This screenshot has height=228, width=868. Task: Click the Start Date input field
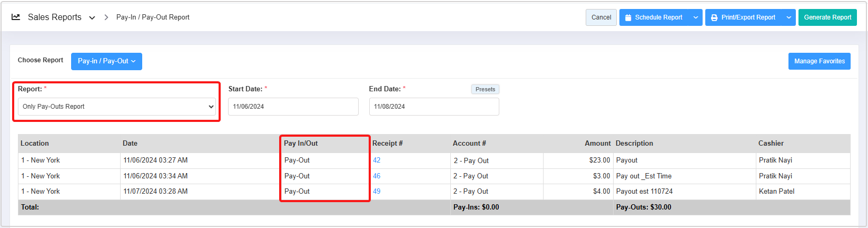(293, 107)
